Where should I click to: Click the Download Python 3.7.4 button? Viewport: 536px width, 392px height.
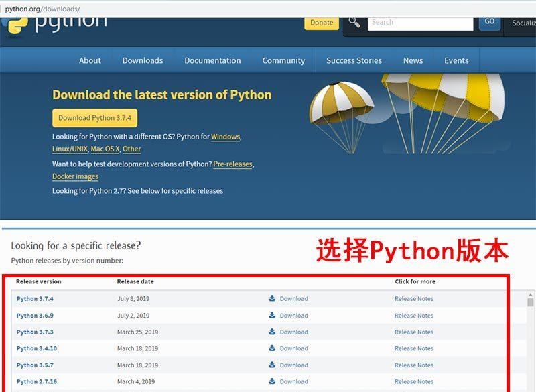pyautogui.click(x=94, y=118)
